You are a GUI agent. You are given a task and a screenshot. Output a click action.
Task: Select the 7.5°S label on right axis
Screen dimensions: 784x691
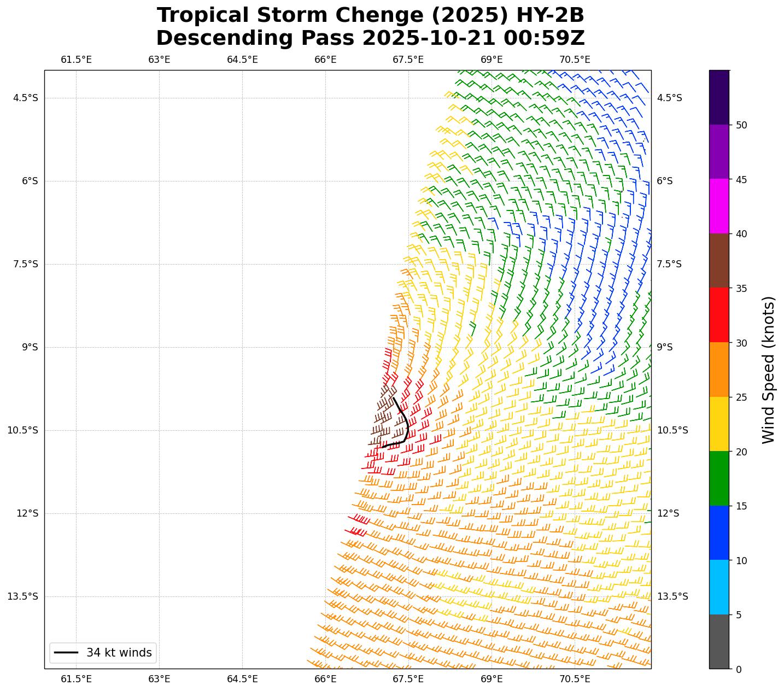click(x=669, y=264)
